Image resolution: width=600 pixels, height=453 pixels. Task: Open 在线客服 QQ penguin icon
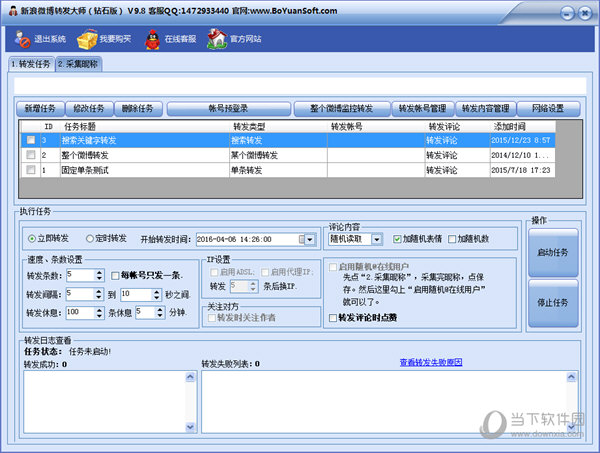tap(152, 39)
